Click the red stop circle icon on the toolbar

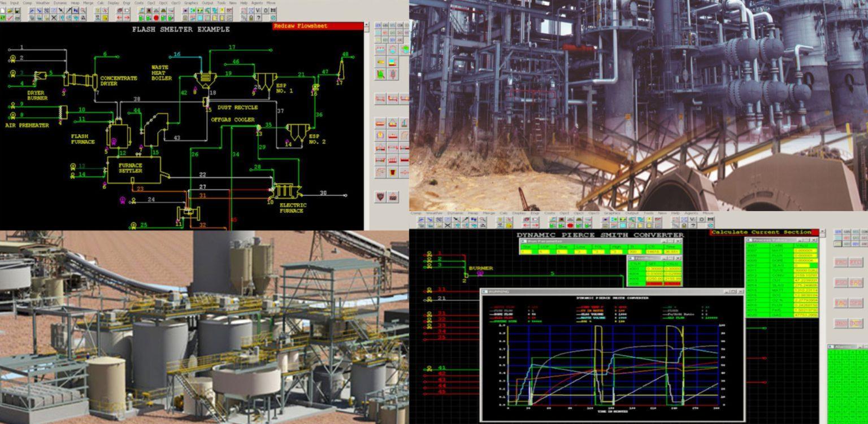pyautogui.click(x=157, y=18)
